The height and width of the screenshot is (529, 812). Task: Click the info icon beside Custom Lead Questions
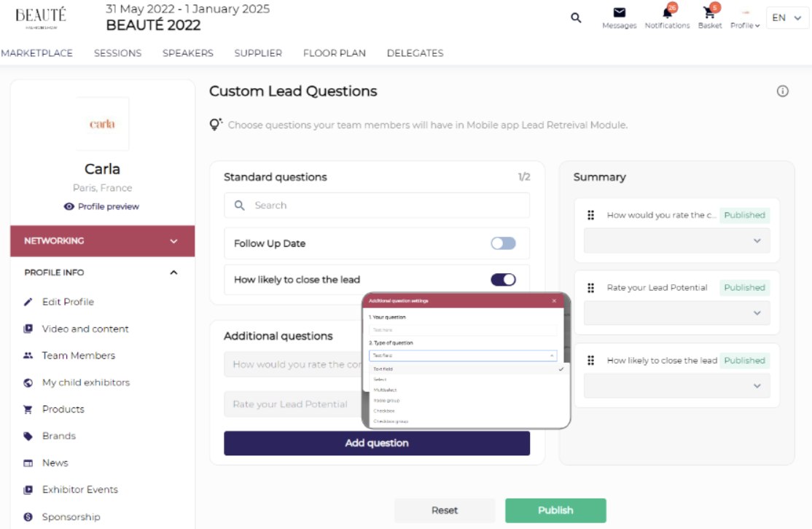point(782,91)
